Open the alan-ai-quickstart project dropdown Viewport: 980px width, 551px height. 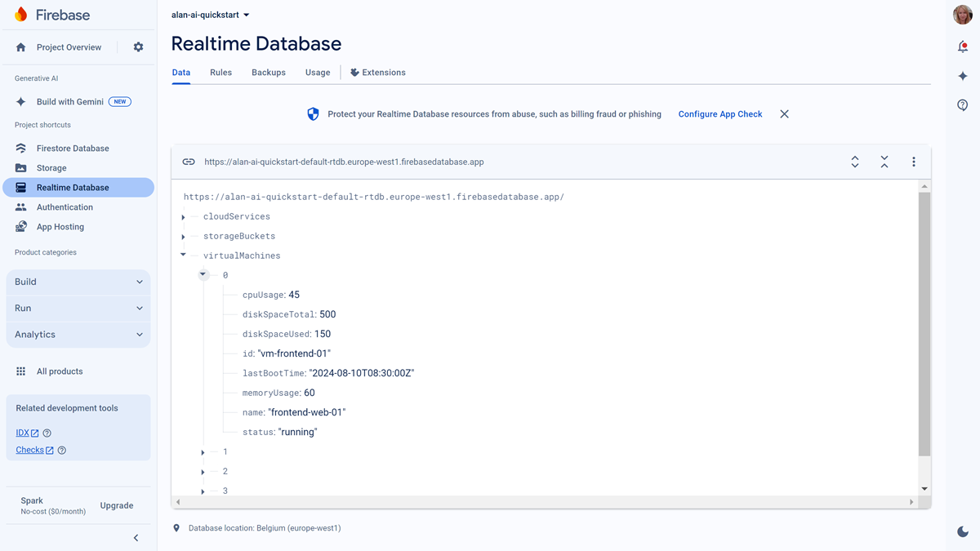click(209, 14)
